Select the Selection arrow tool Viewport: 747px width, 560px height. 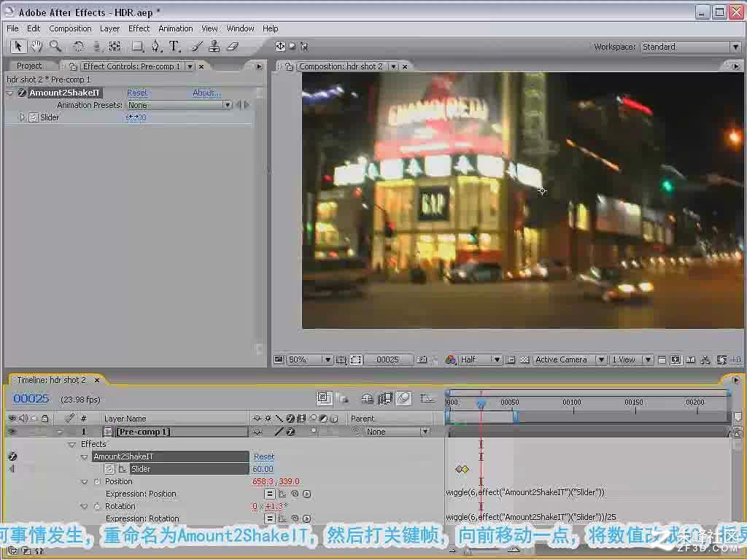click(18, 46)
